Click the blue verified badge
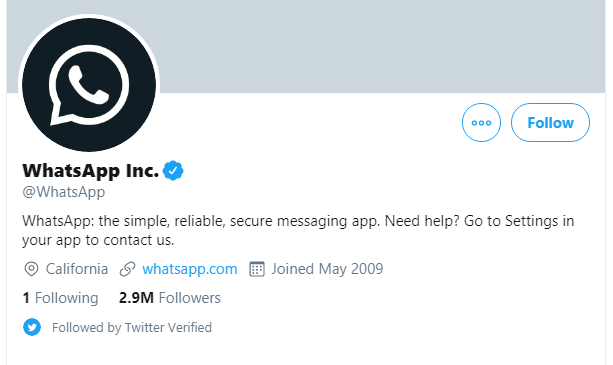The image size is (613, 365). point(173,170)
